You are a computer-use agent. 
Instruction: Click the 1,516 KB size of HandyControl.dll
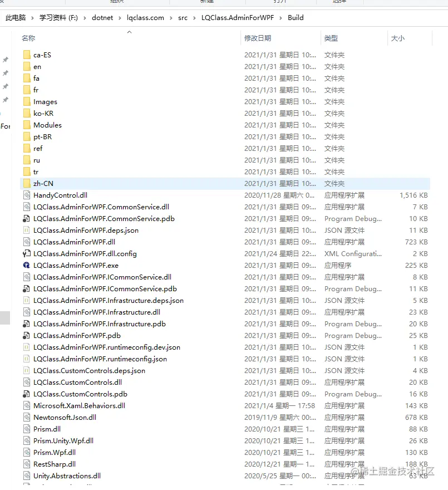(x=413, y=195)
